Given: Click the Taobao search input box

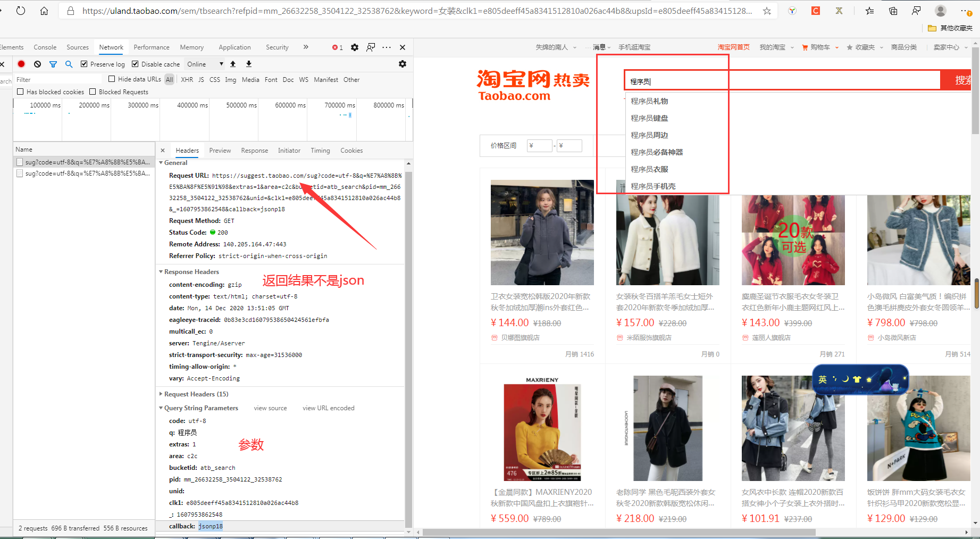Looking at the screenshot, I should pos(782,81).
